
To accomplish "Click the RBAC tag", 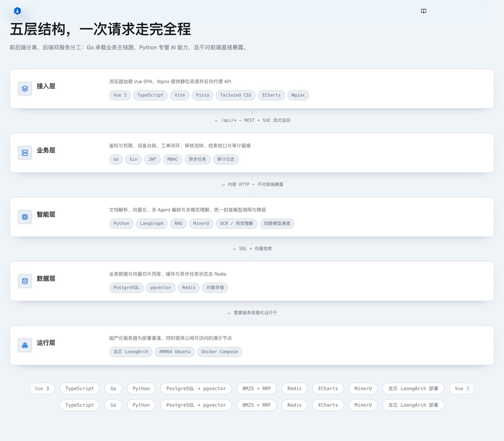I will [x=173, y=160].
